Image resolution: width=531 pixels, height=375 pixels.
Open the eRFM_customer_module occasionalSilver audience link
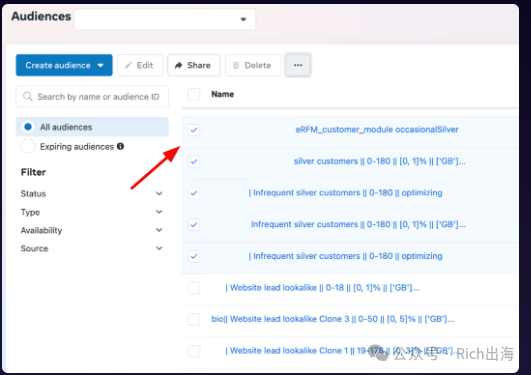point(377,129)
